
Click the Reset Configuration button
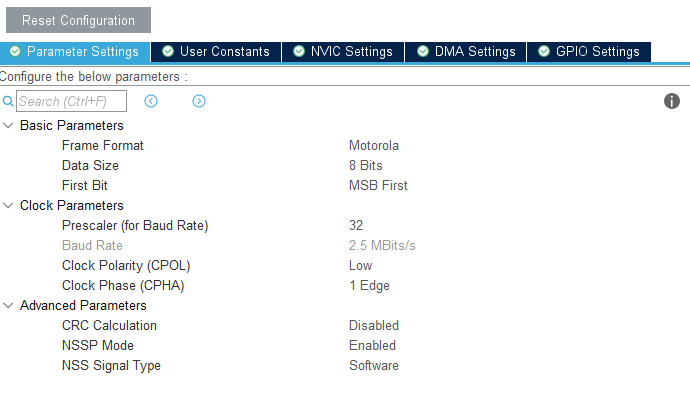pyautogui.click(x=78, y=20)
